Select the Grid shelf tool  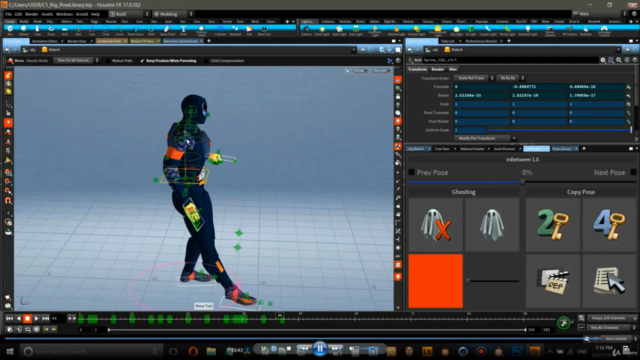(64, 30)
